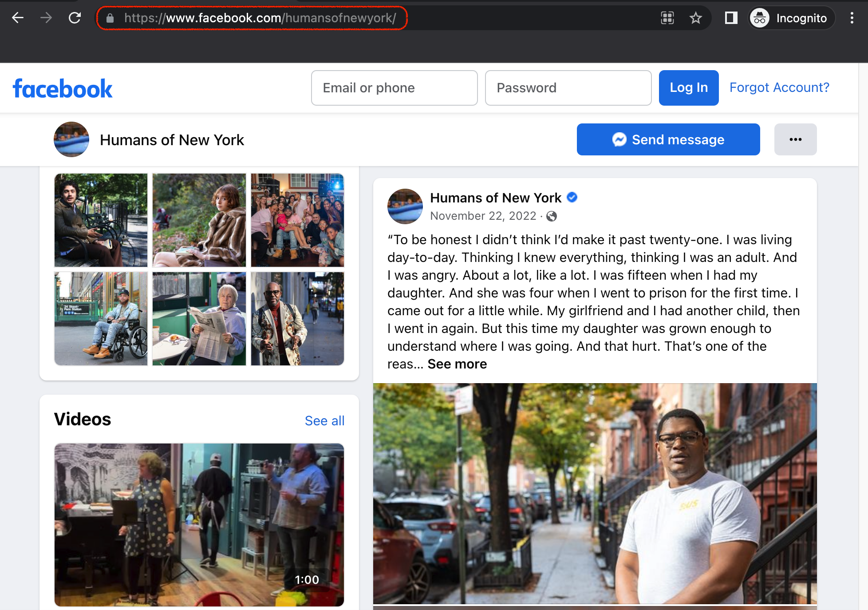
Task: Open photo of man in patterned jacket
Action: pos(297,319)
